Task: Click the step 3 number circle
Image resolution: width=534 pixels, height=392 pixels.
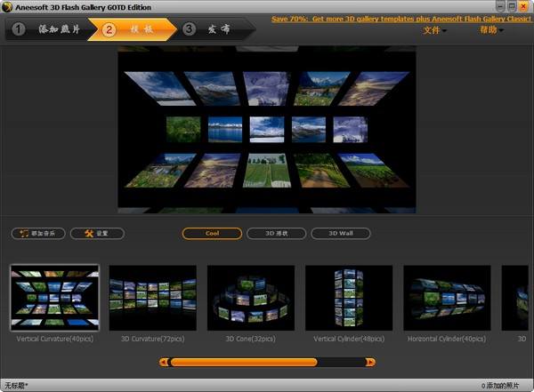Action: 189,29
